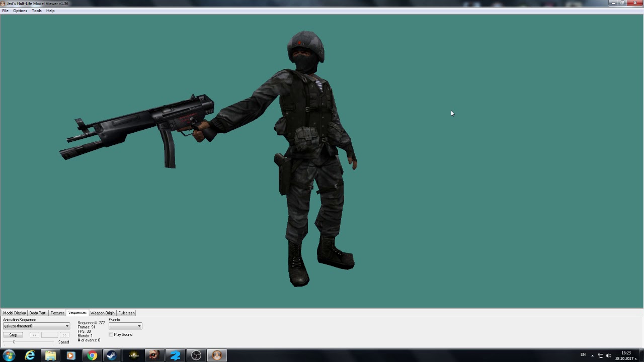Click the Frames: 91 text
This screenshot has height=362, width=644.
tap(86, 327)
